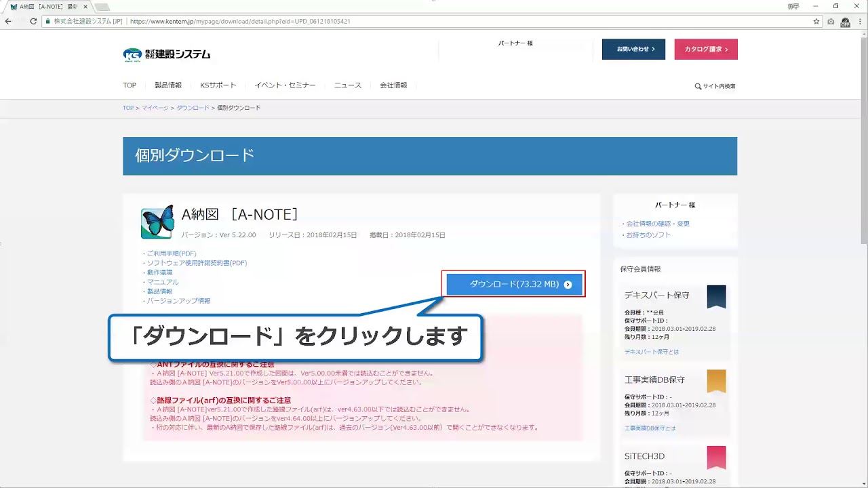Open the バージョンアップ情報 link
The width and height of the screenshot is (868, 488).
click(178, 301)
